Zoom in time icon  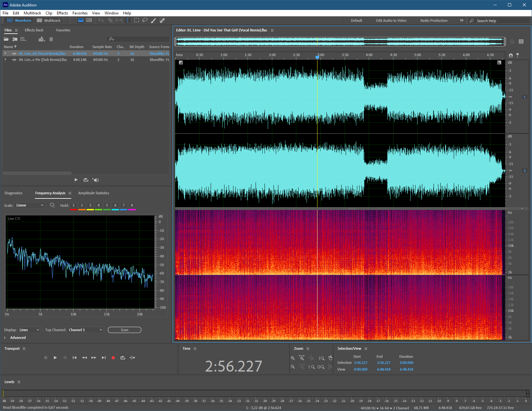301,358
